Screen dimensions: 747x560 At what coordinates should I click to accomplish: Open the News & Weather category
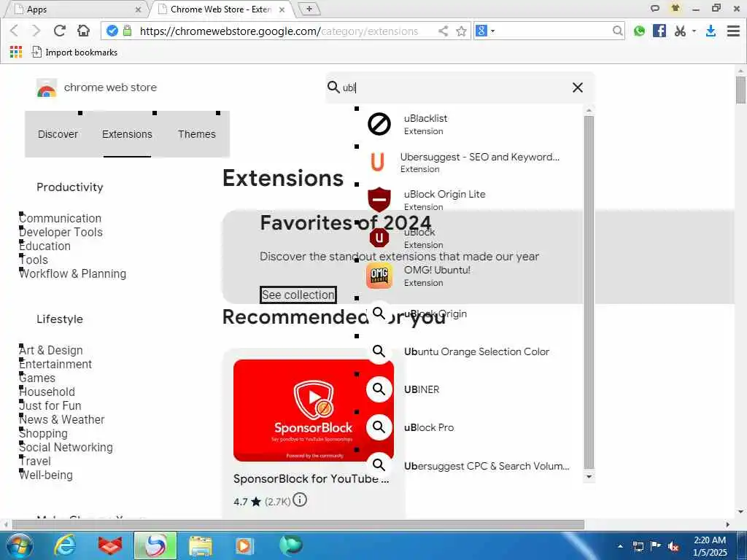[x=62, y=419]
